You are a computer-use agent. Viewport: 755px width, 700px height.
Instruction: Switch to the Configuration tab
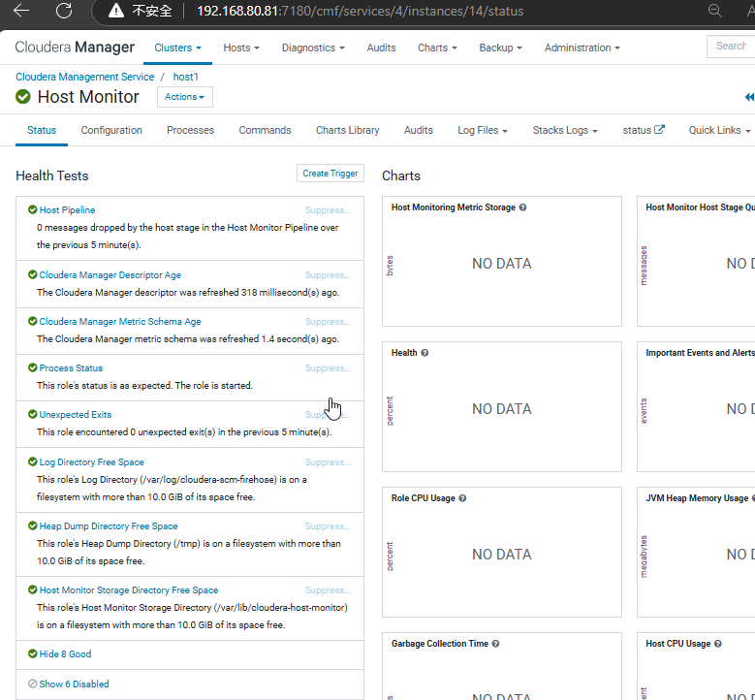tap(111, 131)
